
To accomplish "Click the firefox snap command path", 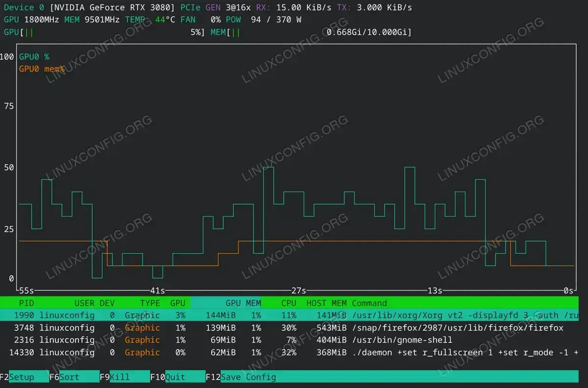I will pos(457,327).
